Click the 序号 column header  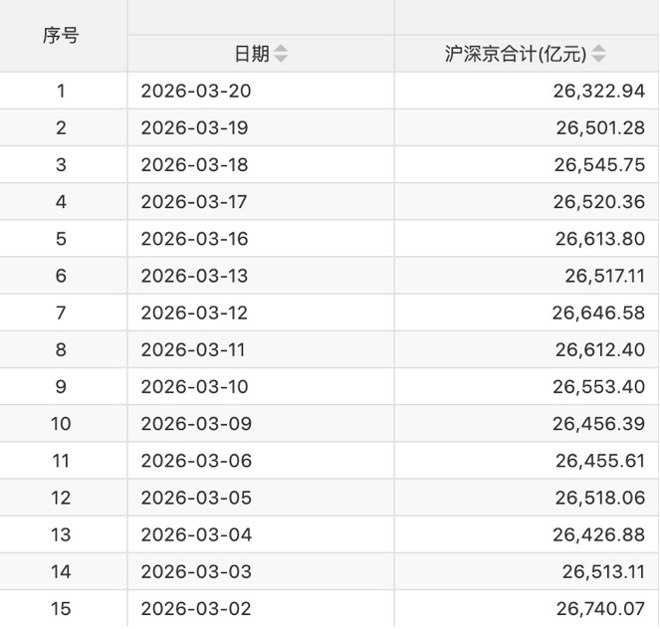tap(61, 36)
